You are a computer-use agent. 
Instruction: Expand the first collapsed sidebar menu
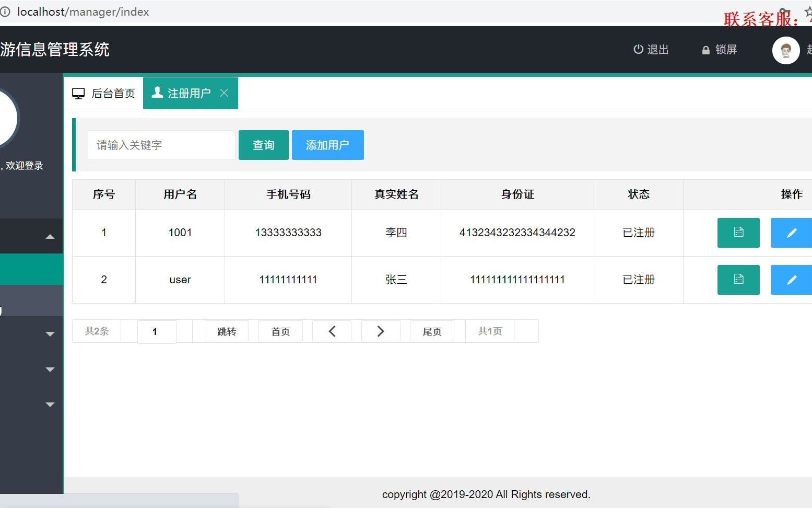(x=50, y=334)
